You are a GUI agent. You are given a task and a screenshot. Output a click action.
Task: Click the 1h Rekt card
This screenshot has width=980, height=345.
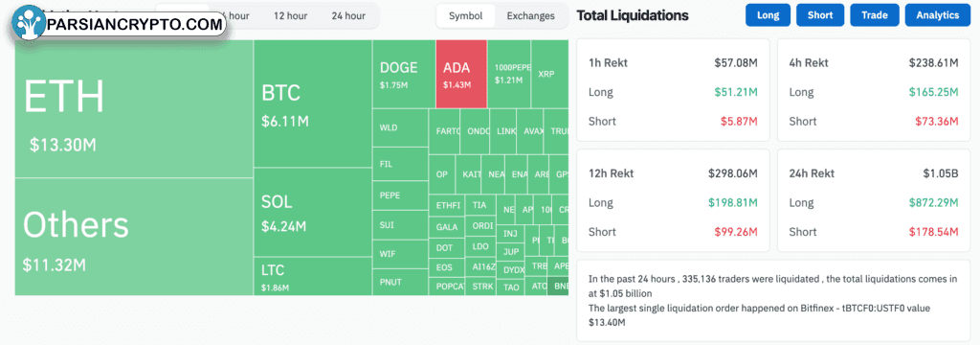(673, 89)
